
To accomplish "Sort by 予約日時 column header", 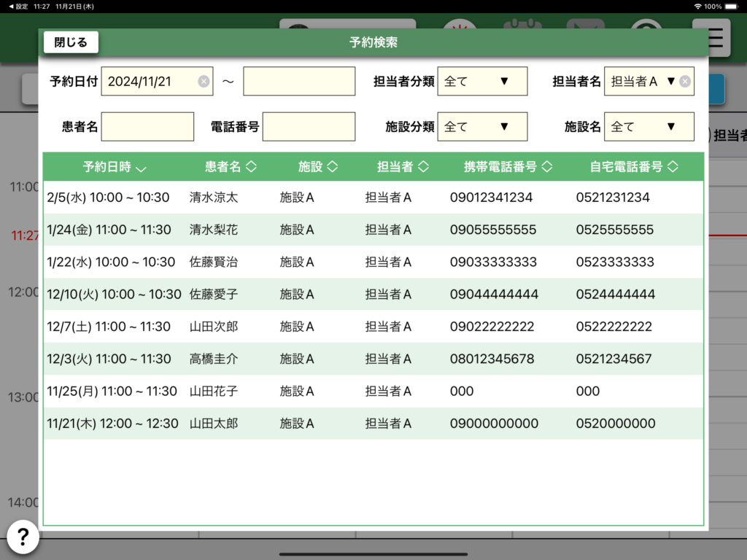I will coord(115,167).
